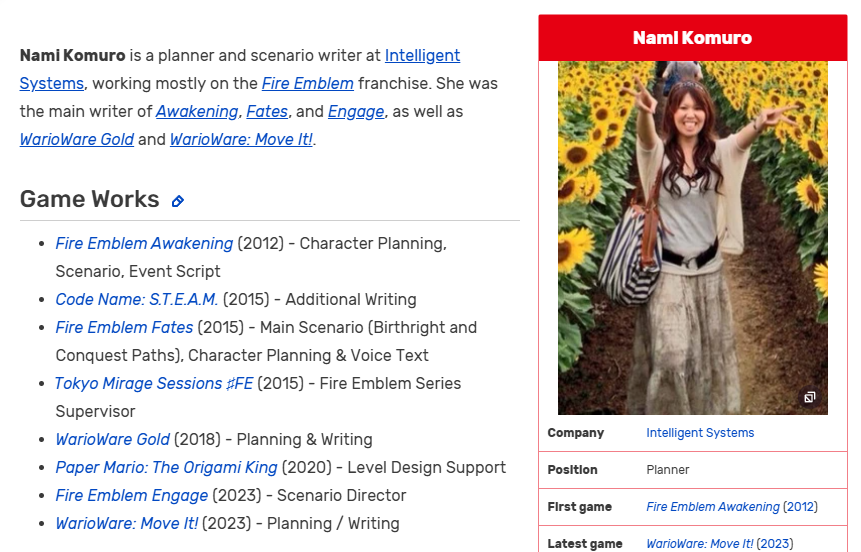Click the Game Works section heading

point(90,199)
